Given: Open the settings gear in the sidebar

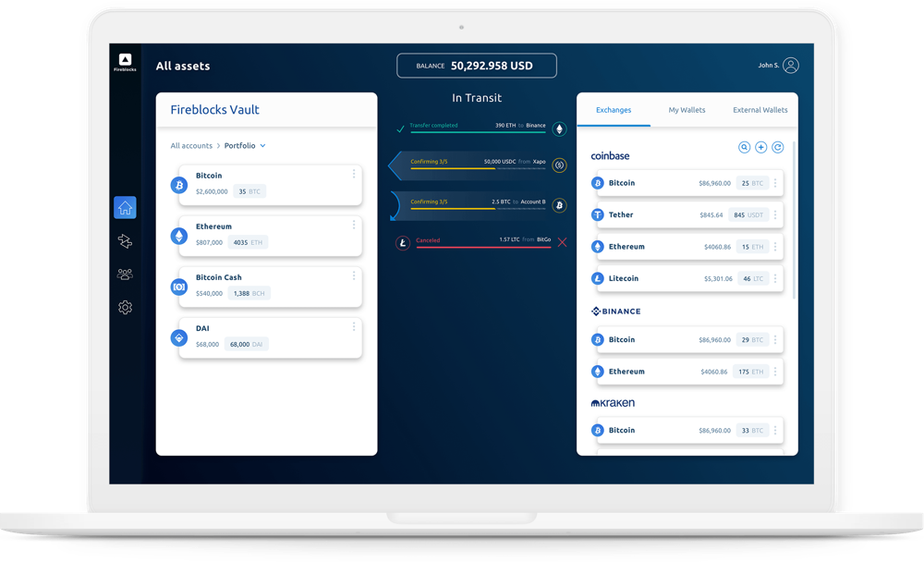Looking at the screenshot, I should coord(125,308).
